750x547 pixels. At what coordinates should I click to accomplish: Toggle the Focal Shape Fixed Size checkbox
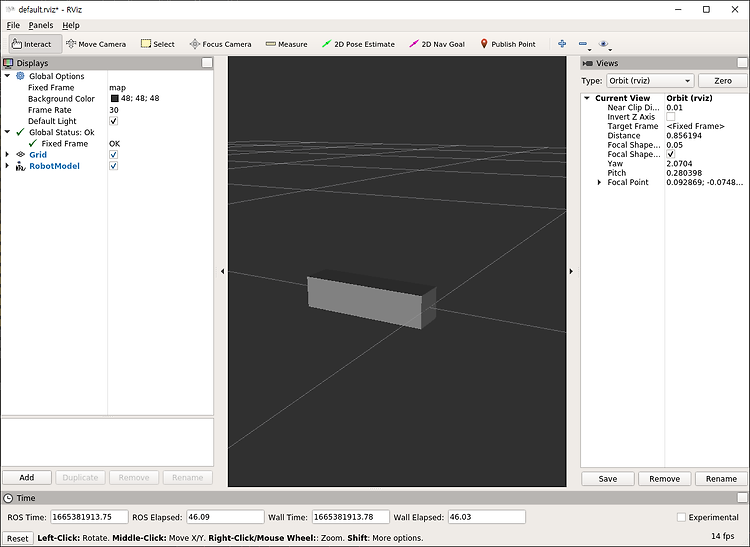(671, 154)
